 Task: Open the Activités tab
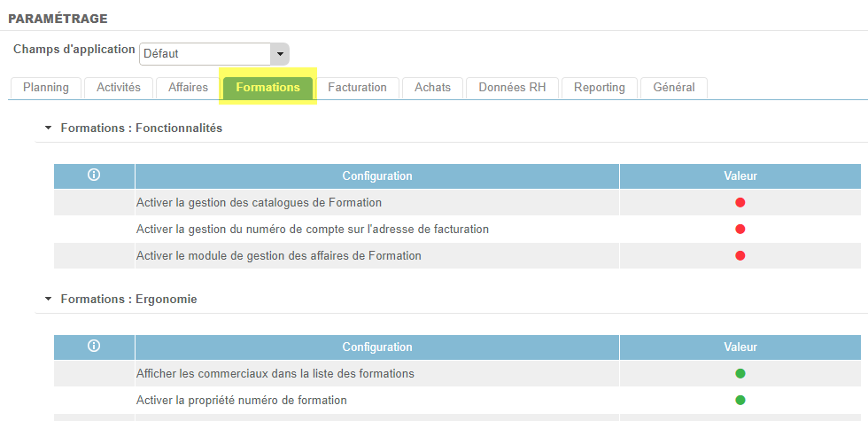119,88
